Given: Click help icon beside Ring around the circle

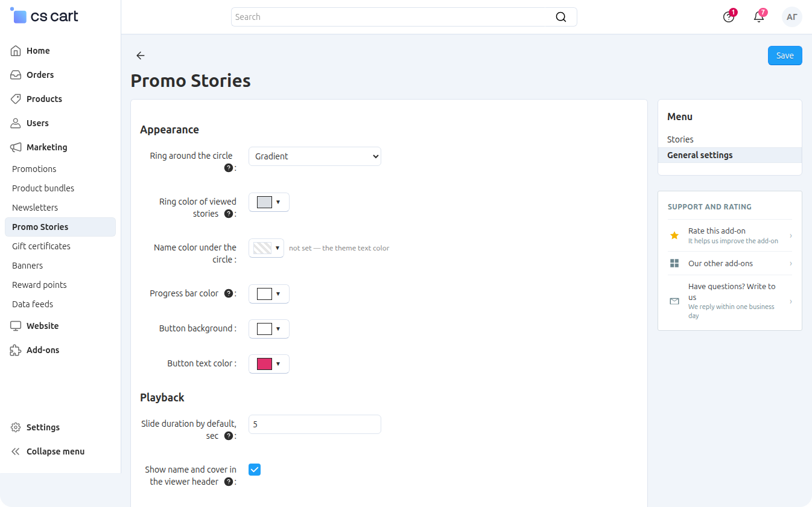Looking at the screenshot, I should click(228, 168).
